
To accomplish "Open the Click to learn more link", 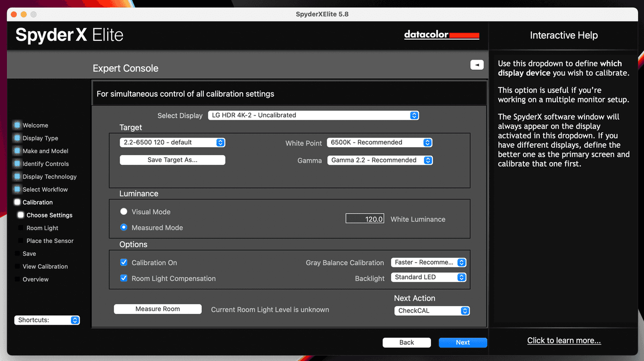I will 564,341.
